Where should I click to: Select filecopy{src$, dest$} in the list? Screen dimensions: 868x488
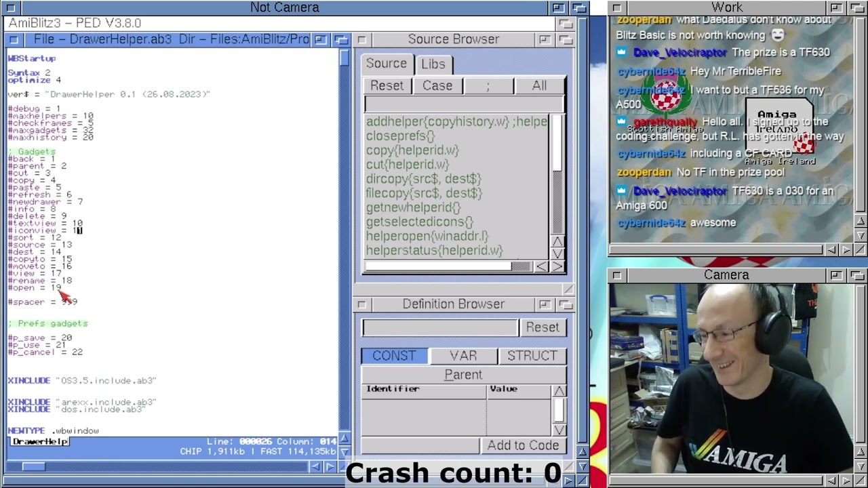point(424,193)
